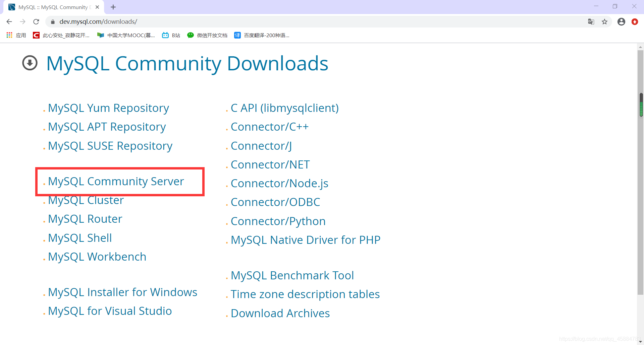The image size is (644, 345).
Task: Restore down the browser window
Action: (x=615, y=6)
